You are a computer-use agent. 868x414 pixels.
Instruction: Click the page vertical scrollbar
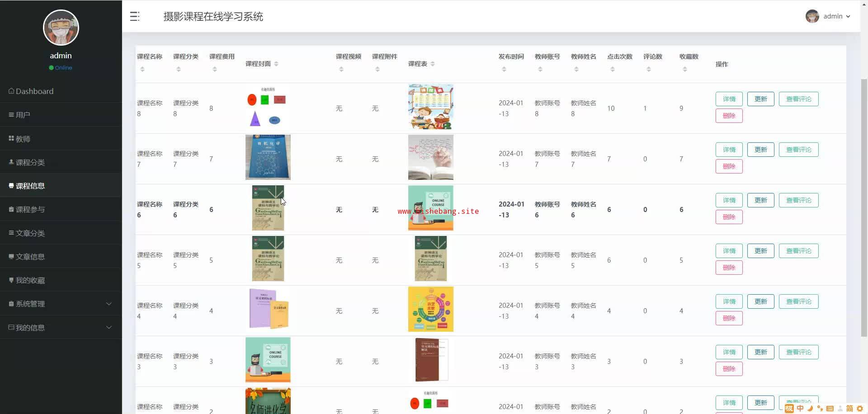click(x=864, y=207)
